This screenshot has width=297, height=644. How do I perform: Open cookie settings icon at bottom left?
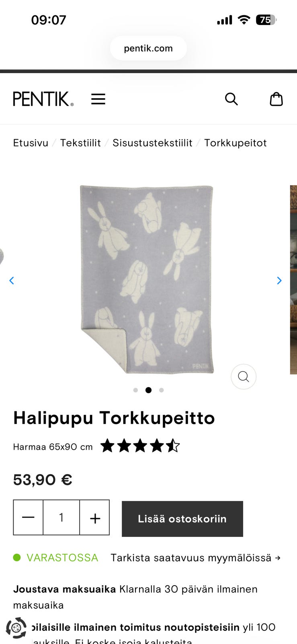16,628
